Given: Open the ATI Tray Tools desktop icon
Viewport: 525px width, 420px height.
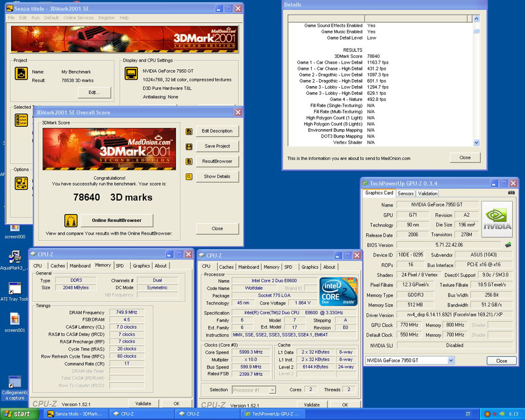Looking at the screenshot, I should click(14, 291).
